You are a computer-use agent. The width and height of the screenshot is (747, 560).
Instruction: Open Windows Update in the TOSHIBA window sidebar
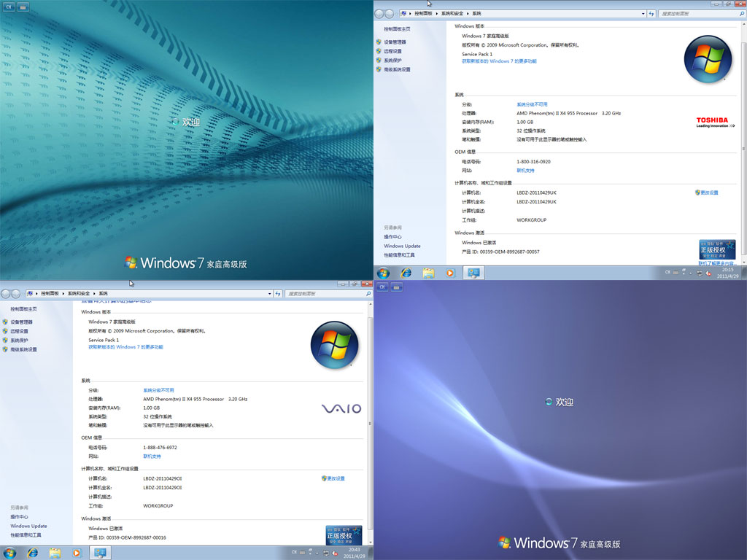click(402, 246)
